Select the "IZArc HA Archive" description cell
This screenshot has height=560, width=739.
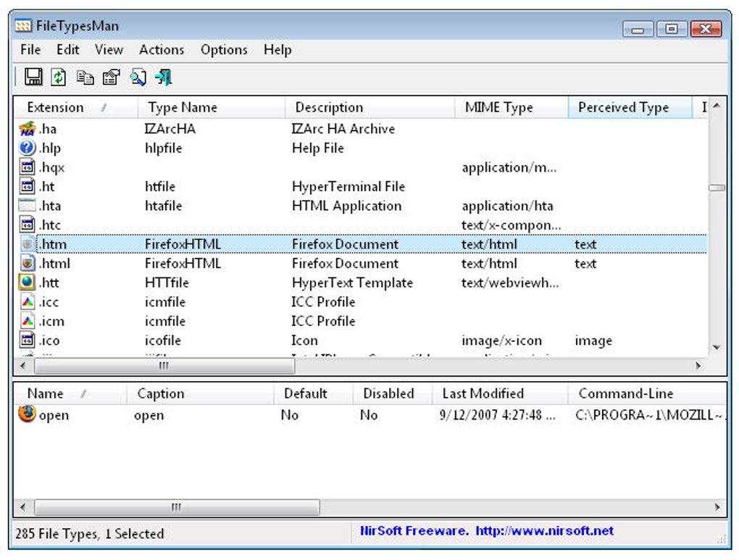click(x=343, y=129)
